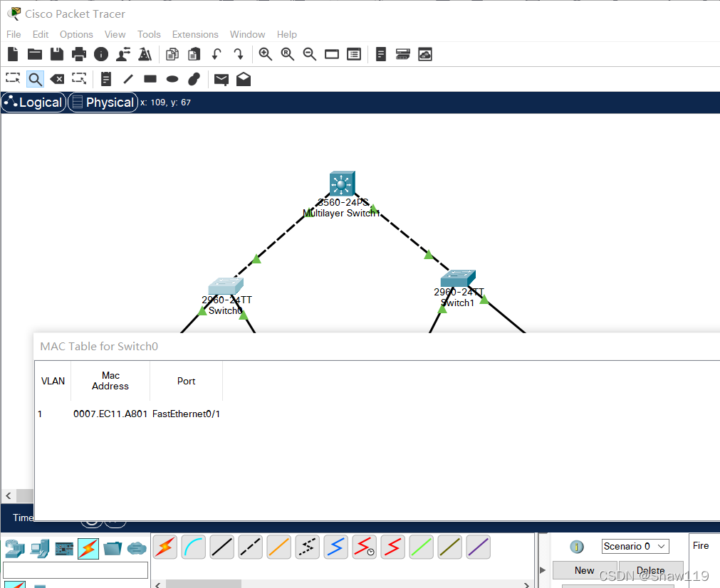Open the Tools menu
Viewport: 720px width, 588px height.
(x=149, y=34)
